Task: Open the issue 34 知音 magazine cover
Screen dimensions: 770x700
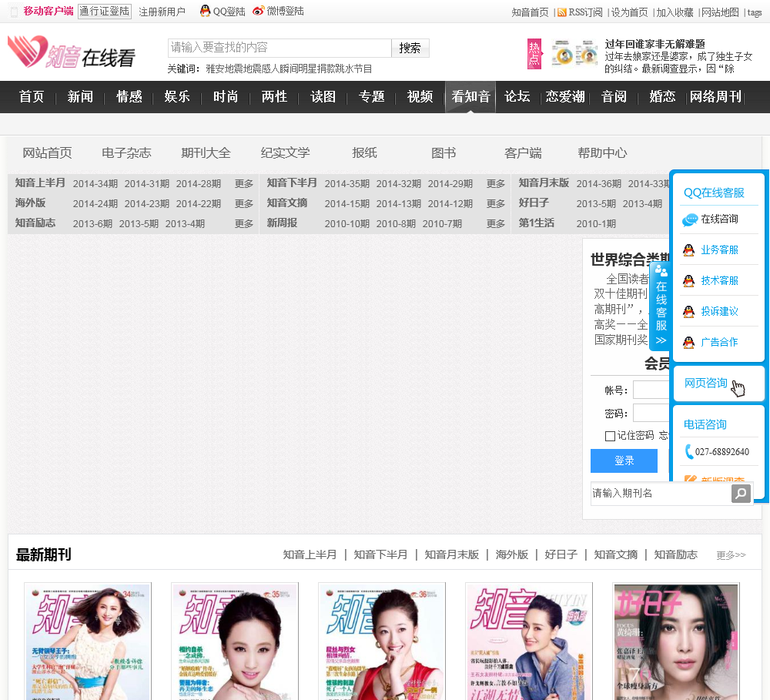Action: pos(88,641)
